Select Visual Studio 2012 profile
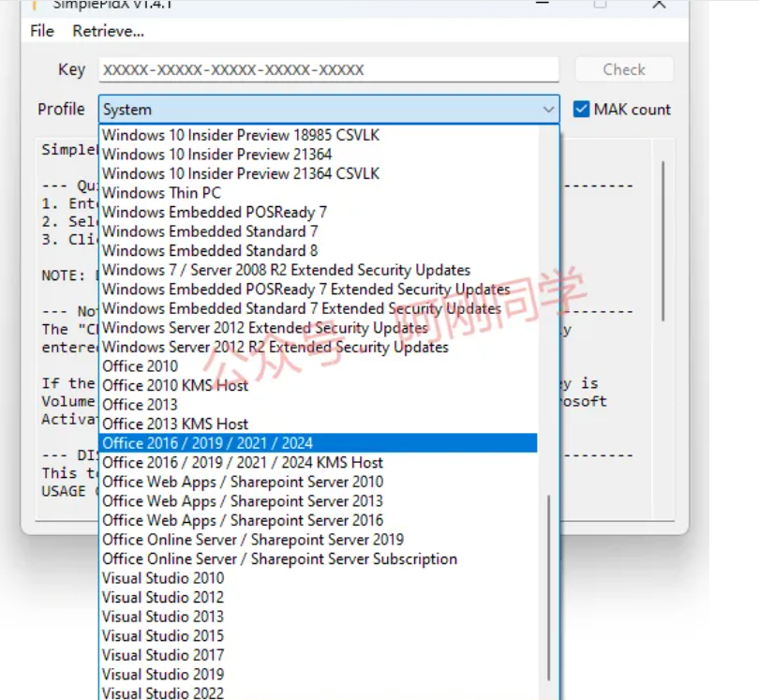Image resolution: width=759 pixels, height=700 pixels. coord(319,598)
